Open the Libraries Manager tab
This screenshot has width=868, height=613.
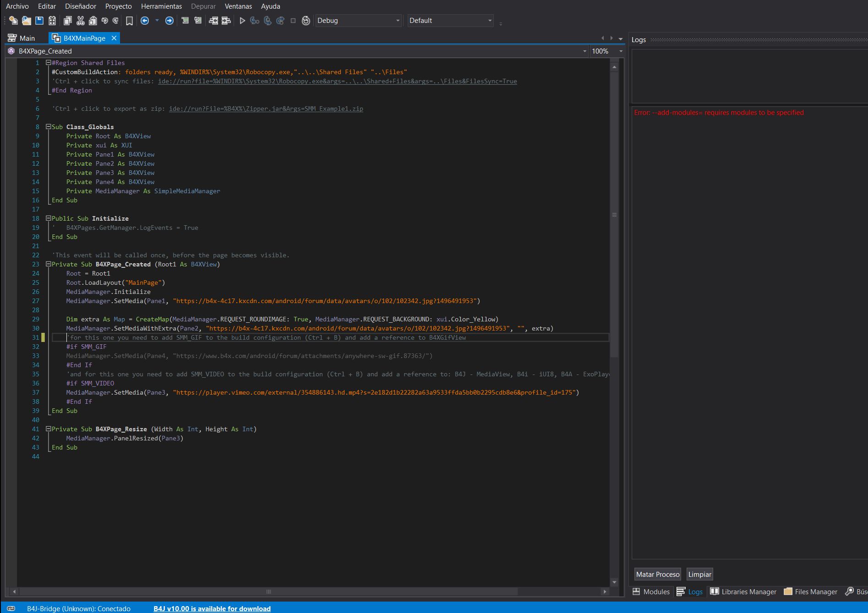click(x=743, y=591)
